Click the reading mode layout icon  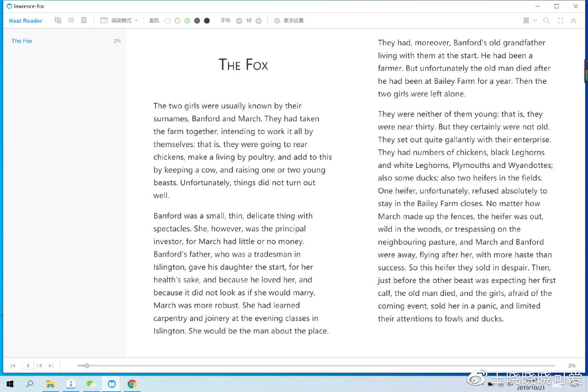(x=104, y=20)
